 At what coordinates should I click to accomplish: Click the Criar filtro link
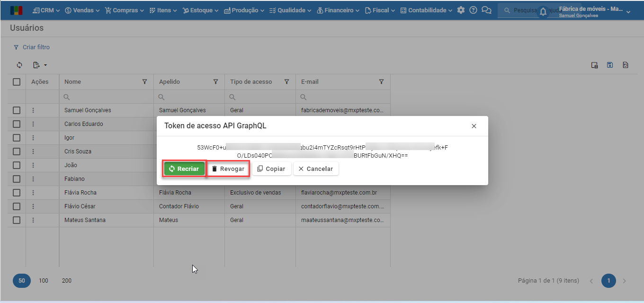(x=31, y=47)
